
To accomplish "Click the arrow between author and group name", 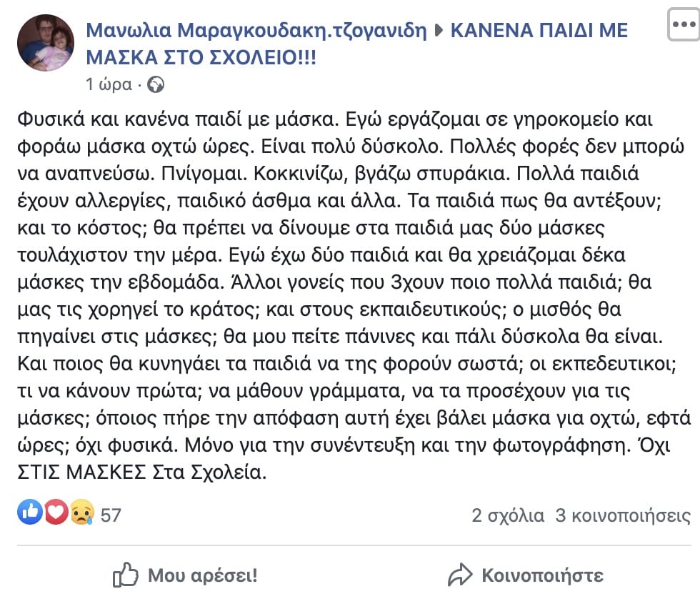I will coord(439,30).
